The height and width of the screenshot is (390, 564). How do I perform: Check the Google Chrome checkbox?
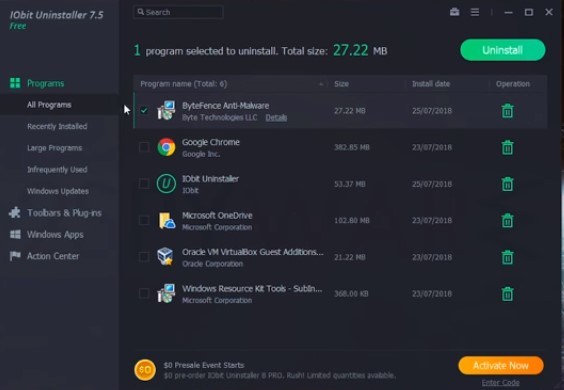click(144, 147)
